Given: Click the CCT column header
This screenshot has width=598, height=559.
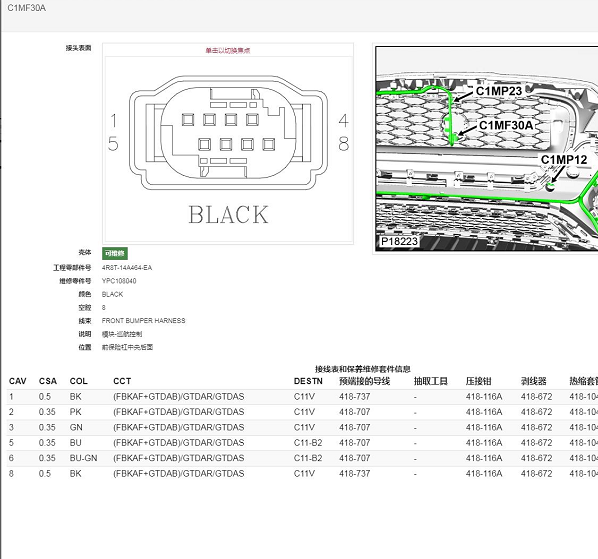Looking at the screenshot, I should [x=122, y=381].
